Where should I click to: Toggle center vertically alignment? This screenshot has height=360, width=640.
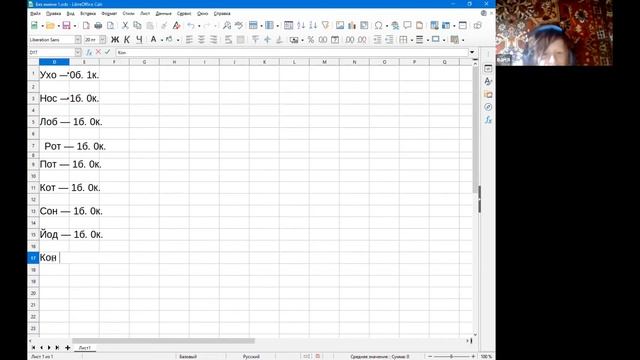[267, 40]
